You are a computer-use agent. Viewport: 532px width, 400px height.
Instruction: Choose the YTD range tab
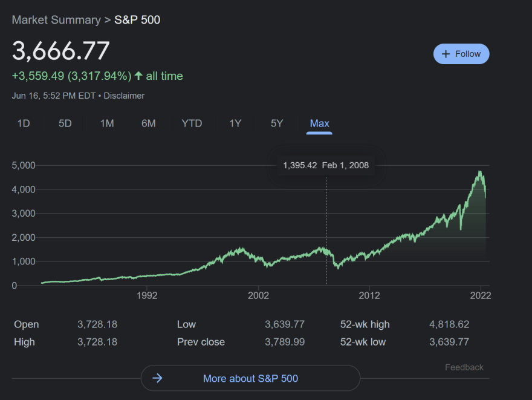[192, 123]
